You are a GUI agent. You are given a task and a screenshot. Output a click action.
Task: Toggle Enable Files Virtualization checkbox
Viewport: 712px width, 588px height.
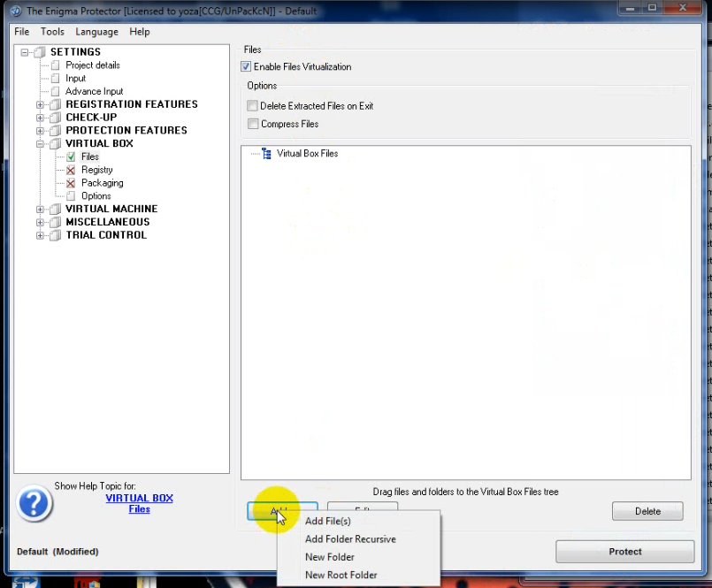coord(246,66)
